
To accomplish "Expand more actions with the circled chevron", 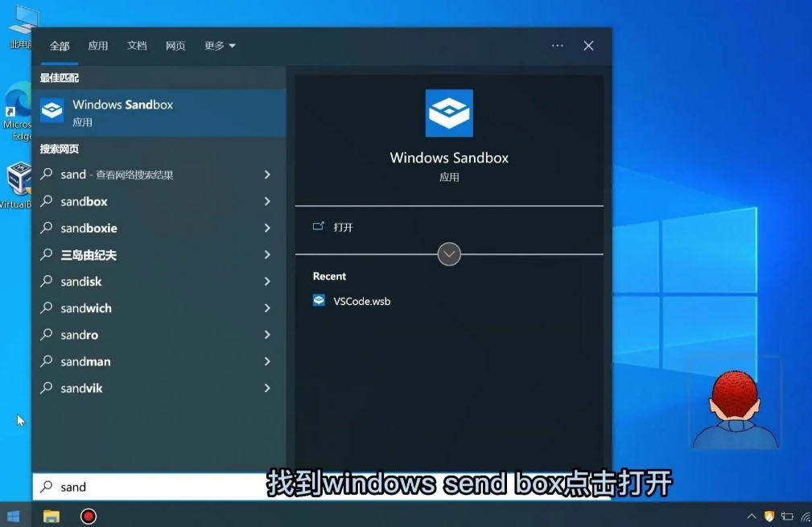I will 449,254.
